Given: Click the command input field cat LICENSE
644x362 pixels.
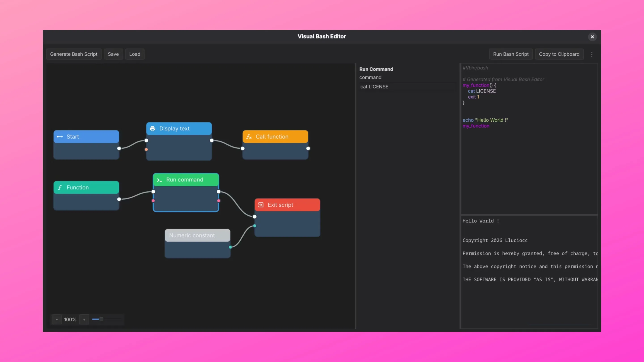Looking at the screenshot, I should click(x=407, y=87).
